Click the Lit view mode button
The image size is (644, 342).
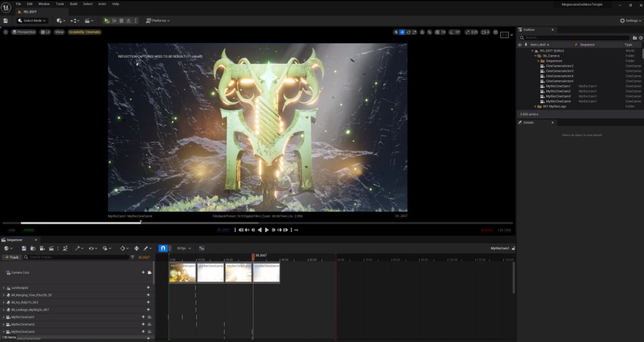tap(46, 32)
